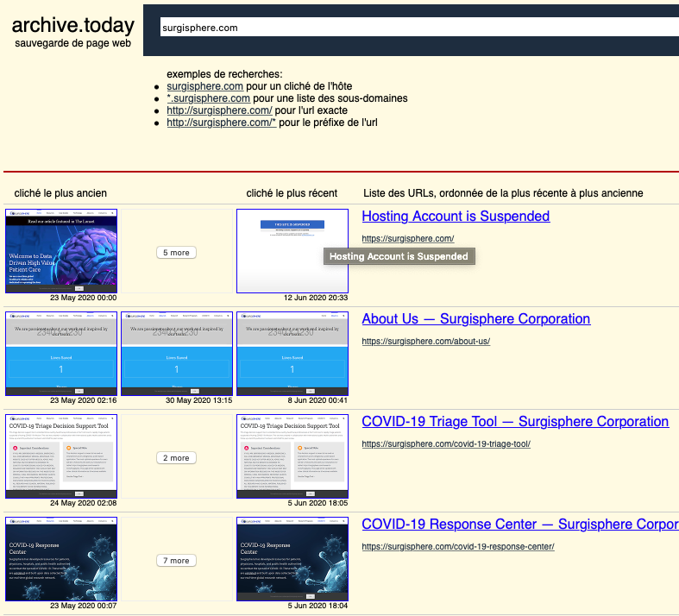Click the date text 30 May 2020 13:15
Image resolution: width=679 pixels, height=616 pixels.
pos(198,400)
